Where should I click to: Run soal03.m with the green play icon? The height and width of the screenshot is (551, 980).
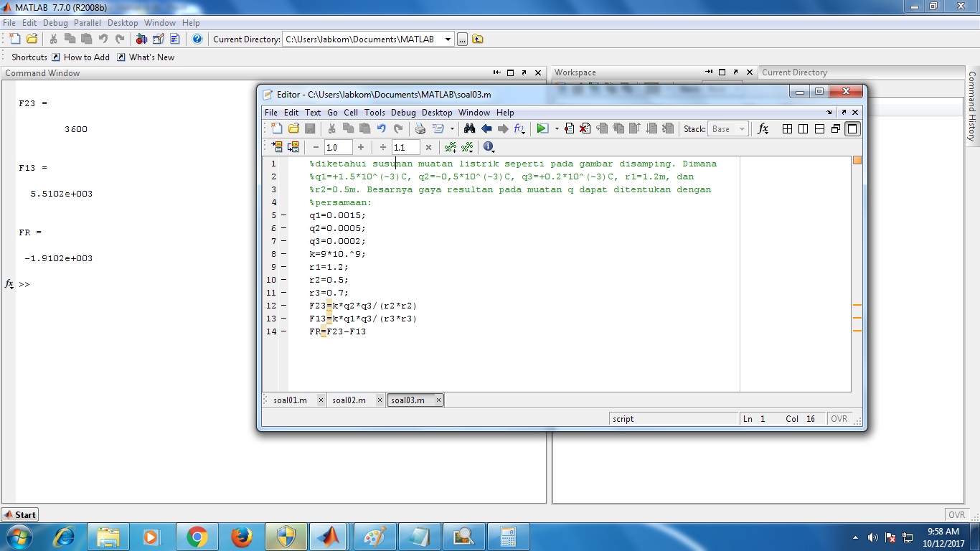point(542,128)
